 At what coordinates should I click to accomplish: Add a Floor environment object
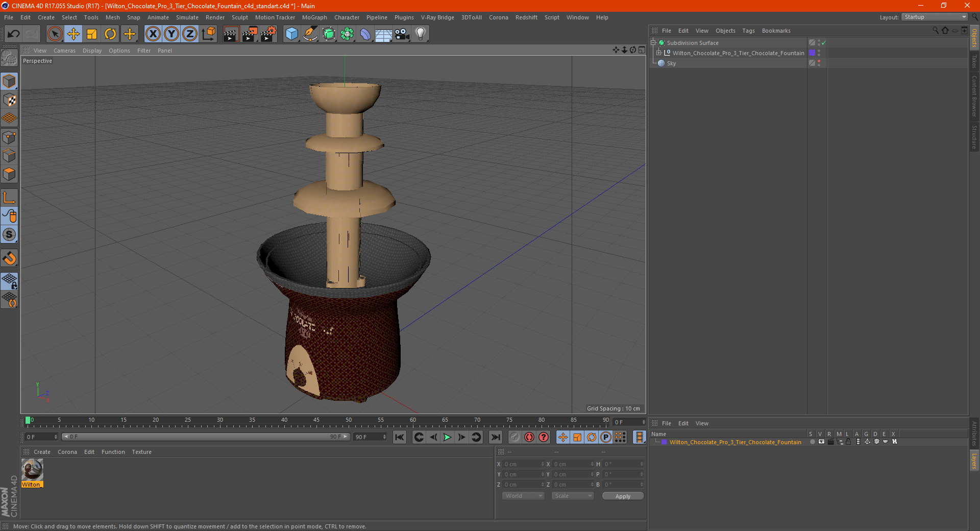pyautogui.click(x=383, y=34)
